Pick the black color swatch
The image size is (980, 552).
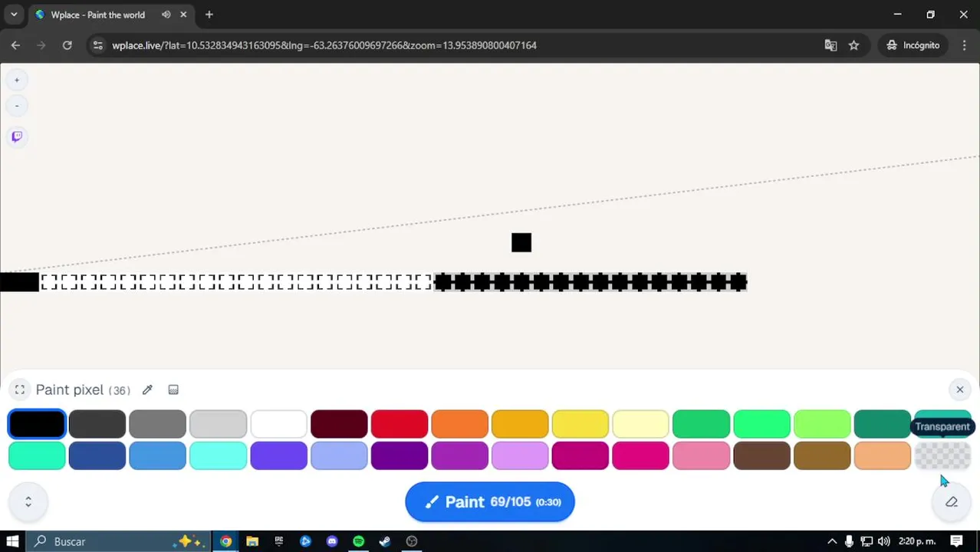pos(37,424)
